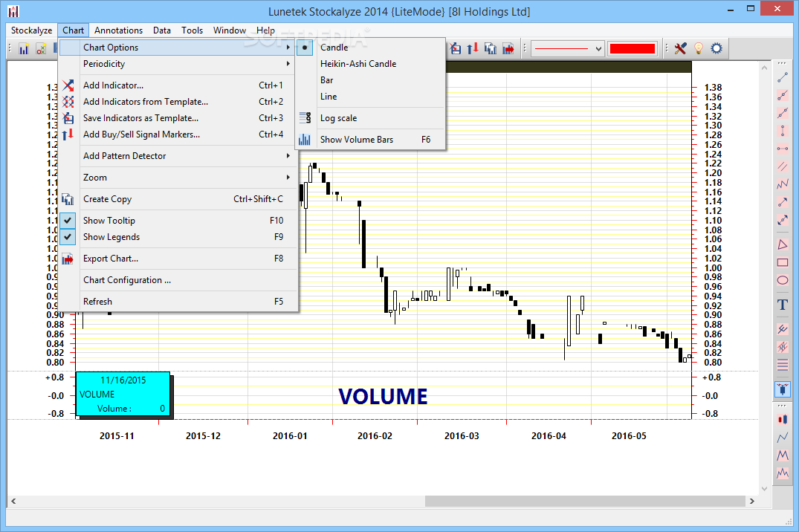Select the vertical line annotation tool
Viewport: 799px width, 532px height.
tap(782, 131)
